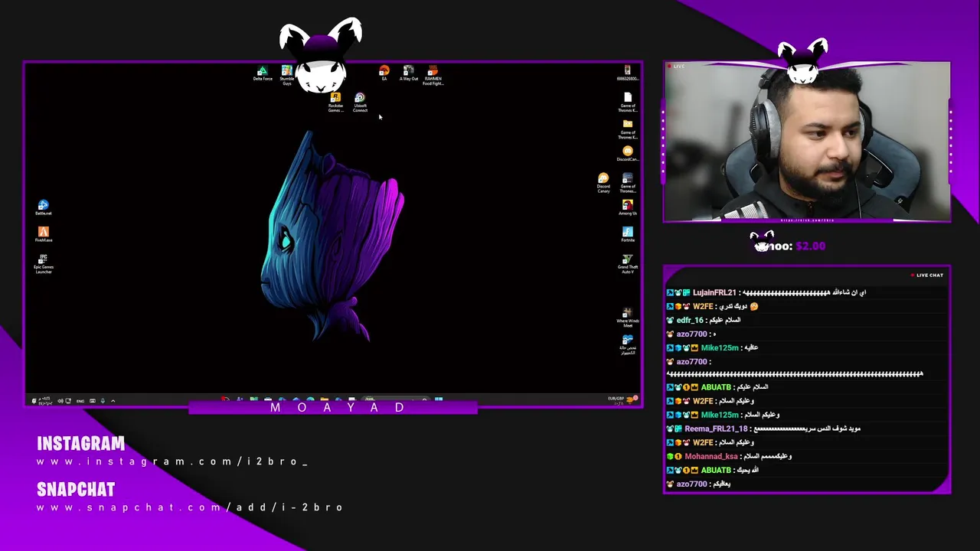Viewport: 980px width, 551px height.
Task: Click the microphone icon in system tray
Action: 103,401
